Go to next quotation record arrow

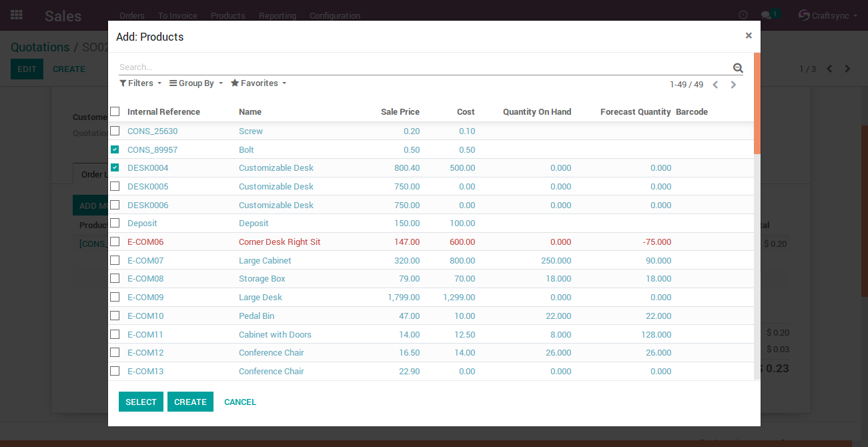coord(847,69)
